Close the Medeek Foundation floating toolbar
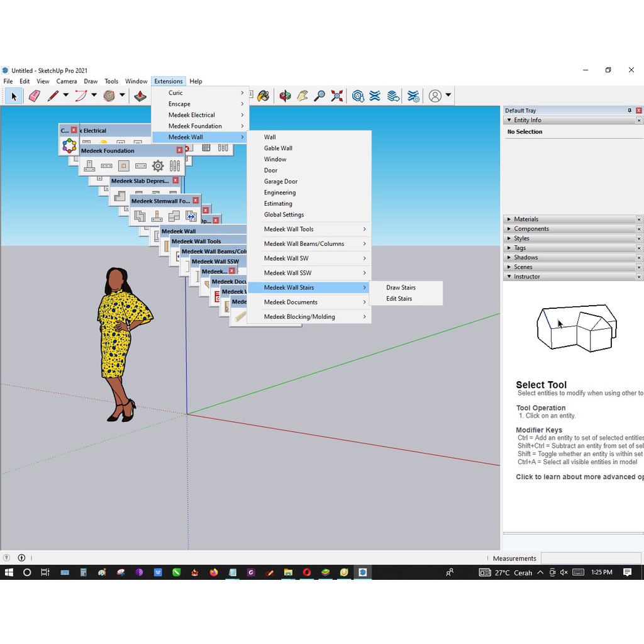 (179, 150)
